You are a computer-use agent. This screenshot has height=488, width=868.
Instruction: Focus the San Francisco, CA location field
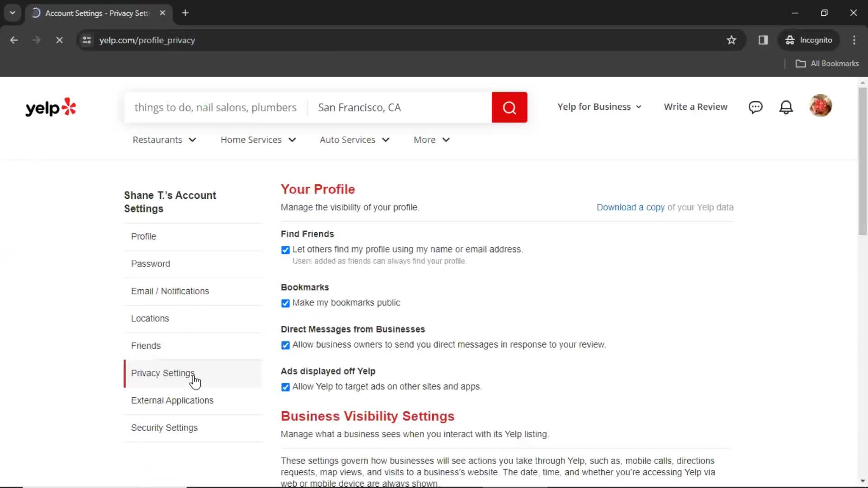pyautogui.click(x=400, y=108)
